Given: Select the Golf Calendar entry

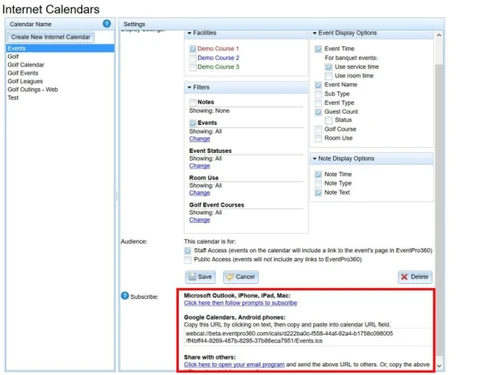Looking at the screenshot, I should point(60,65).
